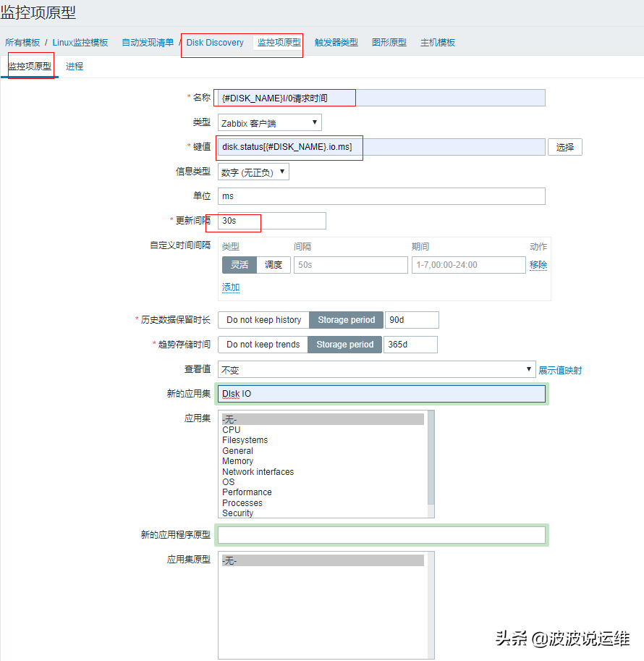Click the trends period field showing 365d
The image size is (644, 661).
point(410,345)
